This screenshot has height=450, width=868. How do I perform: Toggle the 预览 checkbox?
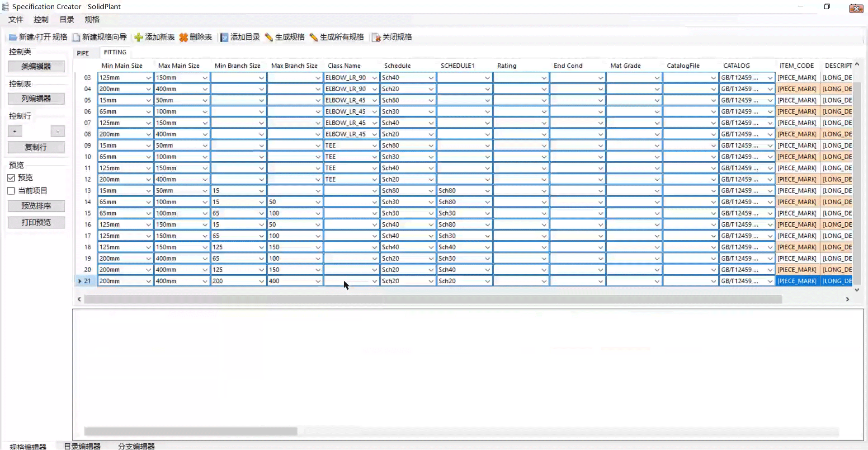click(11, 178)
